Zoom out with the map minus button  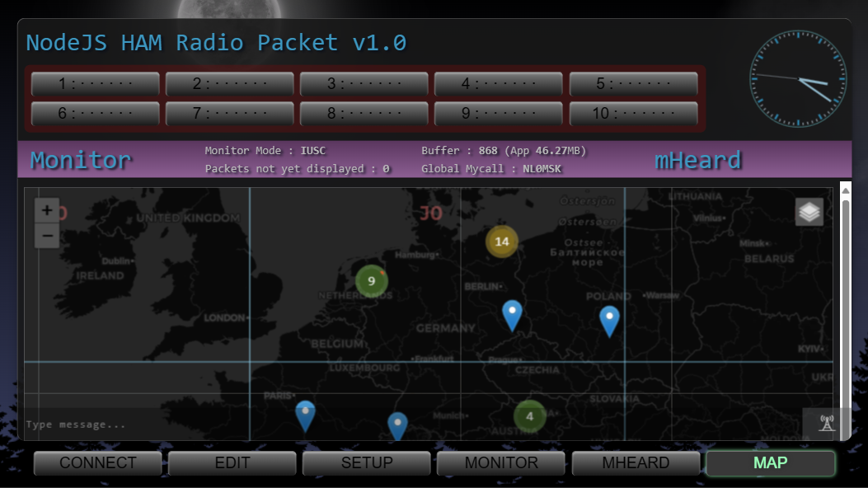[47, 236]
